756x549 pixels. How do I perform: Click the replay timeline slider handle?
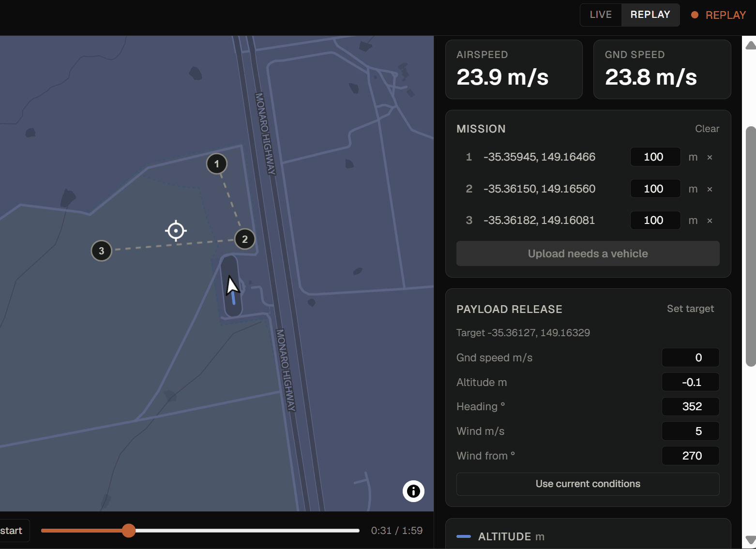pyautogui.click(x=129, y=531)
